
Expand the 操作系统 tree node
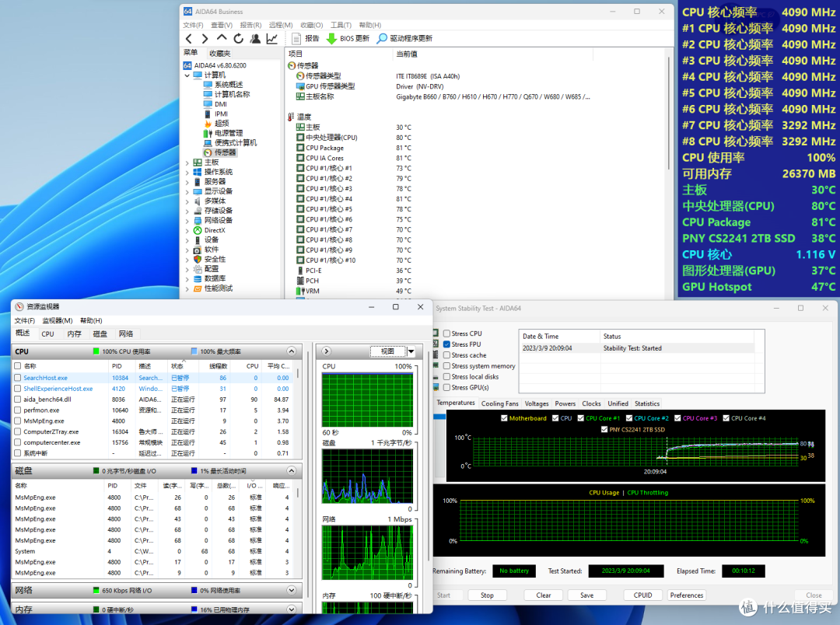pyautogui.click(x=187, y=172)
